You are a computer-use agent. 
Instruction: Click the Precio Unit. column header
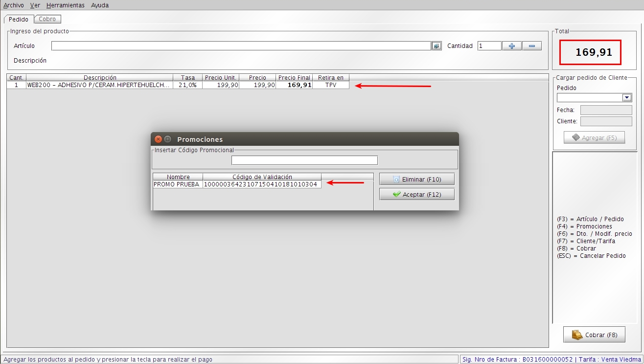pos(221,78)
